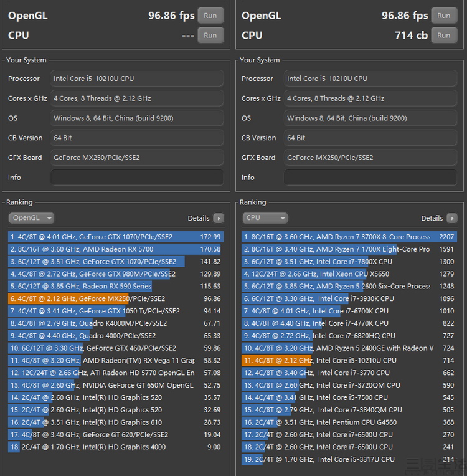This screenshot has height=476, width=467.
Task: Select CPU rank 5 Ryzen 5 2600
Action: pos(349,286)
